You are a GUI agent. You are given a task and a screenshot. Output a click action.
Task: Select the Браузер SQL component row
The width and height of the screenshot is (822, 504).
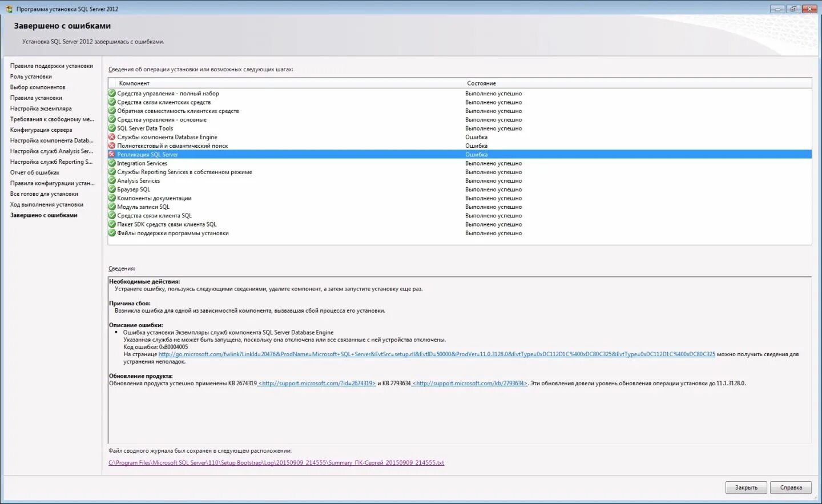(x=460, y=189)
